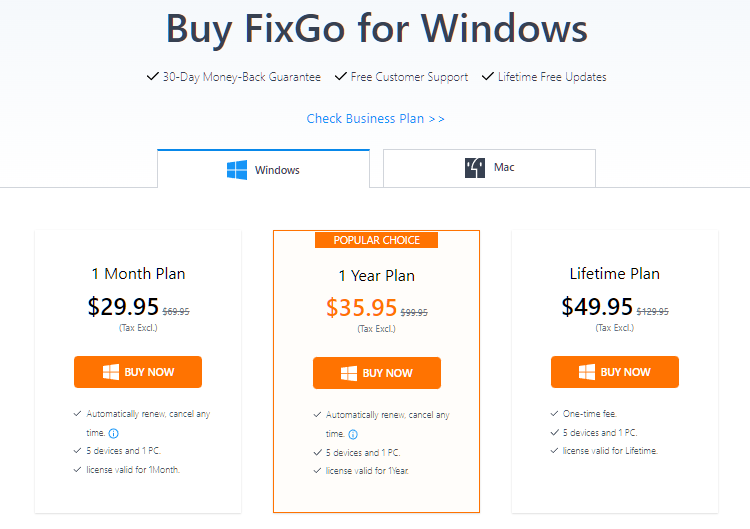
Task: Click checkmark beside Lifetime Free Updates
Action: point(487,76)
